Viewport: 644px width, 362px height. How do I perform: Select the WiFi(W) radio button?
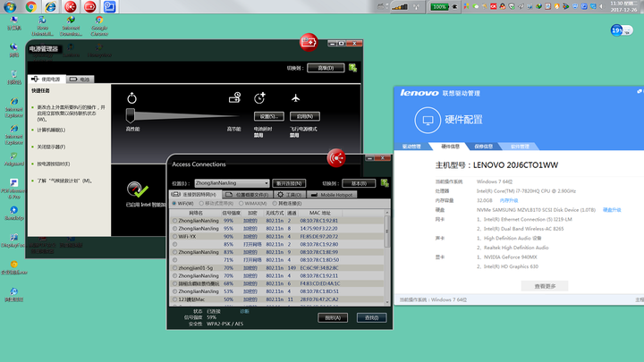pyautogui.click(x=174, y=203)
